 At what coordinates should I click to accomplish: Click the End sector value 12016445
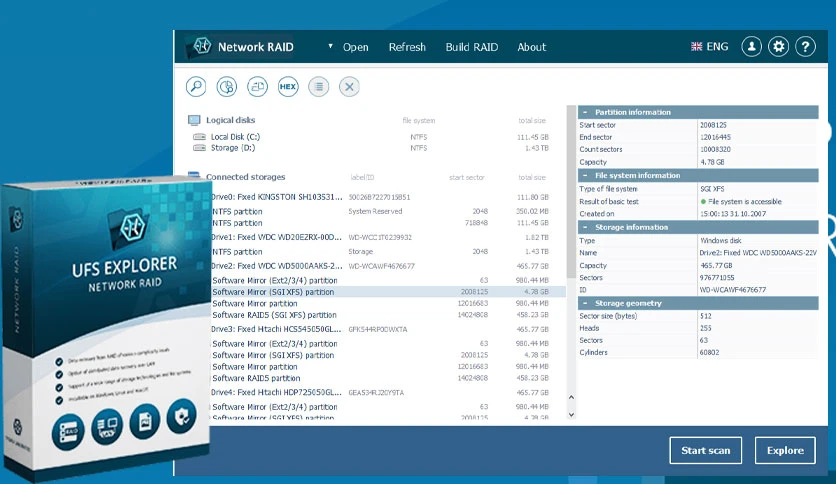tap(715, 137)
